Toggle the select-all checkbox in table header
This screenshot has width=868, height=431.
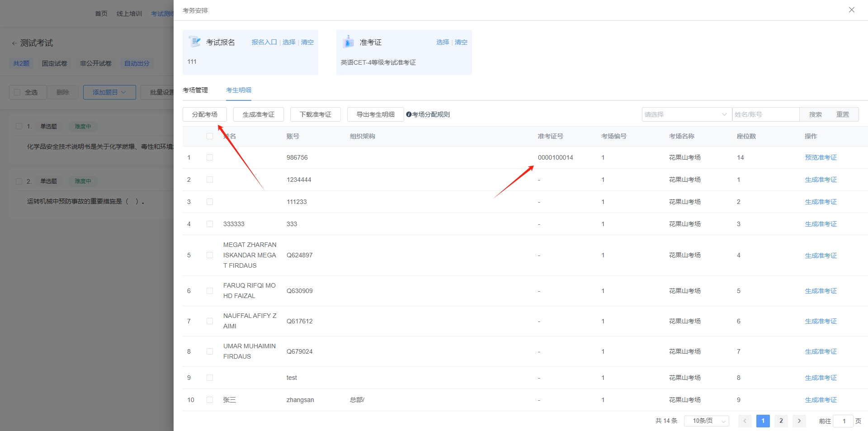210,136
